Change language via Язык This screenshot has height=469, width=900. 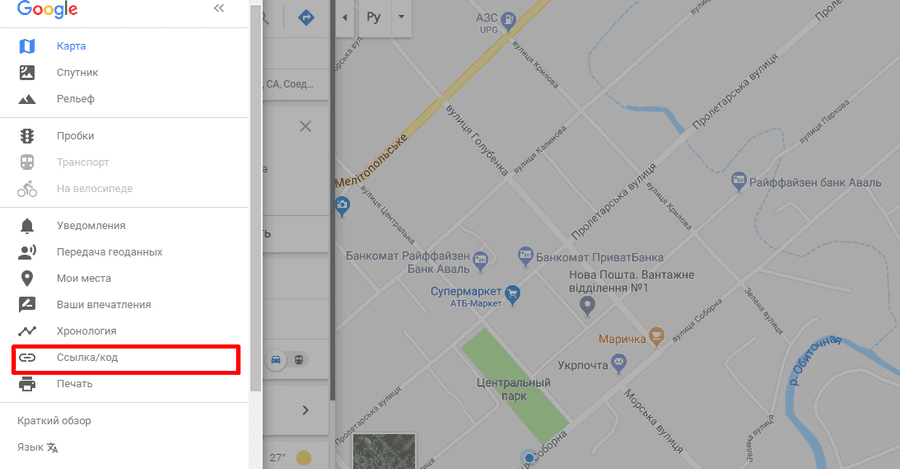(x=38, y=447)
